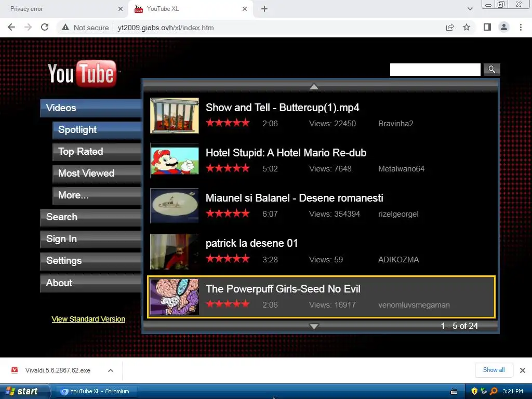Reload the page

click(x=45, y=28)
